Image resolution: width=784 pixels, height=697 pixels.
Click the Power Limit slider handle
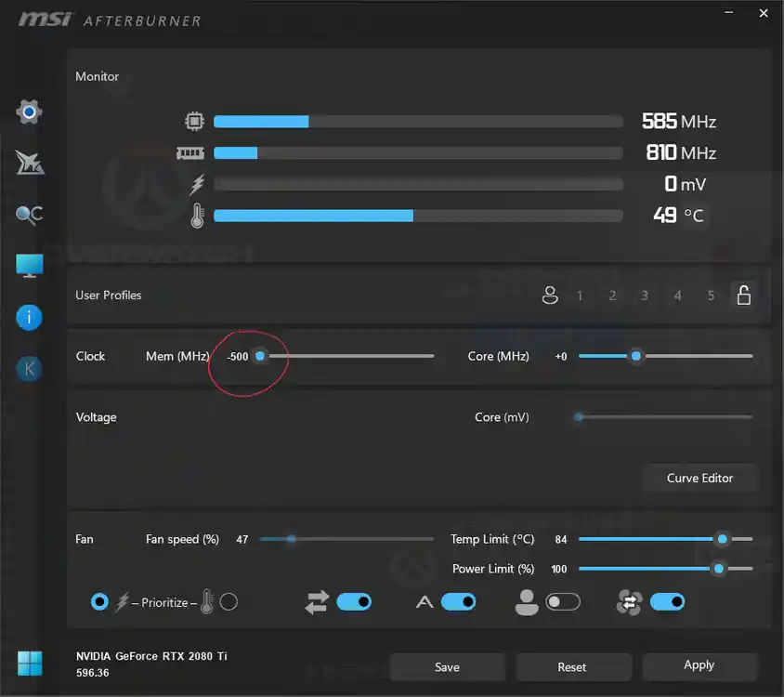[x=718, y=569]
